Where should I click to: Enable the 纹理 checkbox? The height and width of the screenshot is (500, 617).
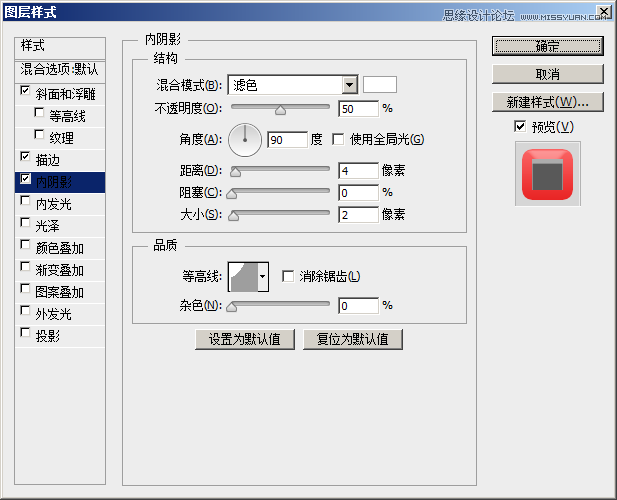coord(39,135)
